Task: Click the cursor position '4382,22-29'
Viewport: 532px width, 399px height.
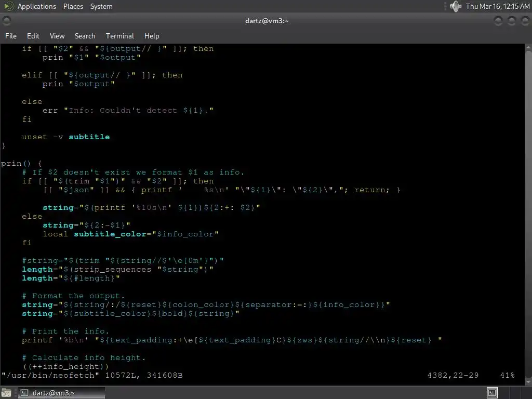Action: pos(453,375)
